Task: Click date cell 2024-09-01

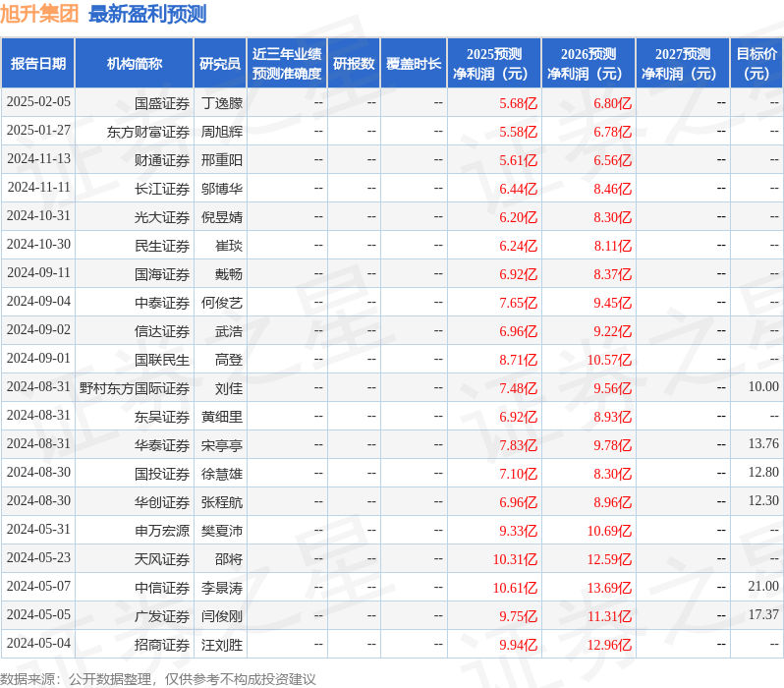Action: click(38, 359)
